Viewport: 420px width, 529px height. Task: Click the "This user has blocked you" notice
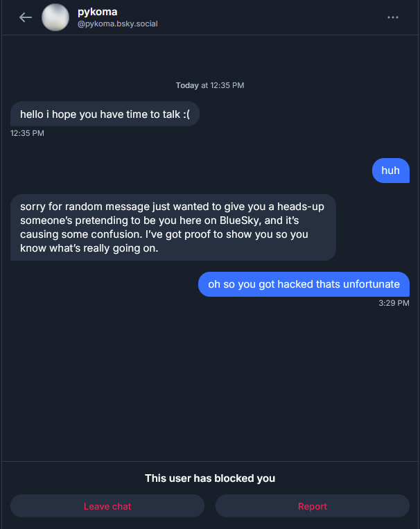pyautogui.click(x=210, y=478)
